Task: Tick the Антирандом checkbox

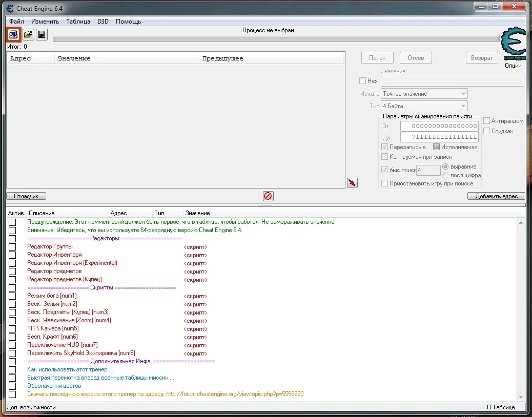Action: [486, 121]
